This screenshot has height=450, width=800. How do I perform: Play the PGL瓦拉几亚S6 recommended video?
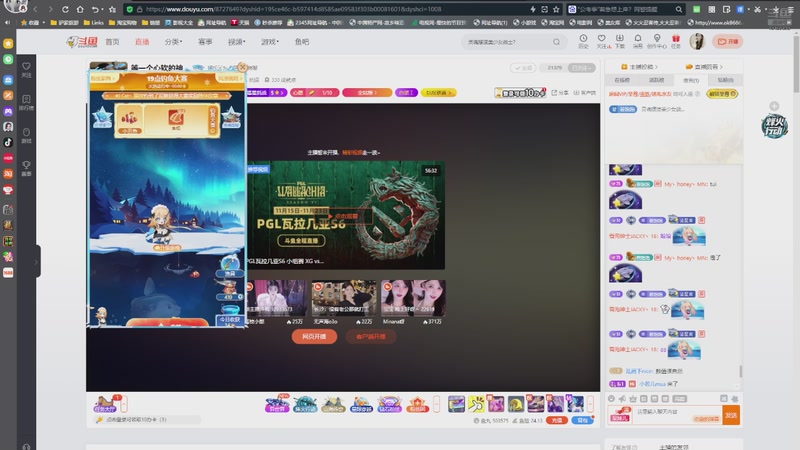[x=346, y=215]
